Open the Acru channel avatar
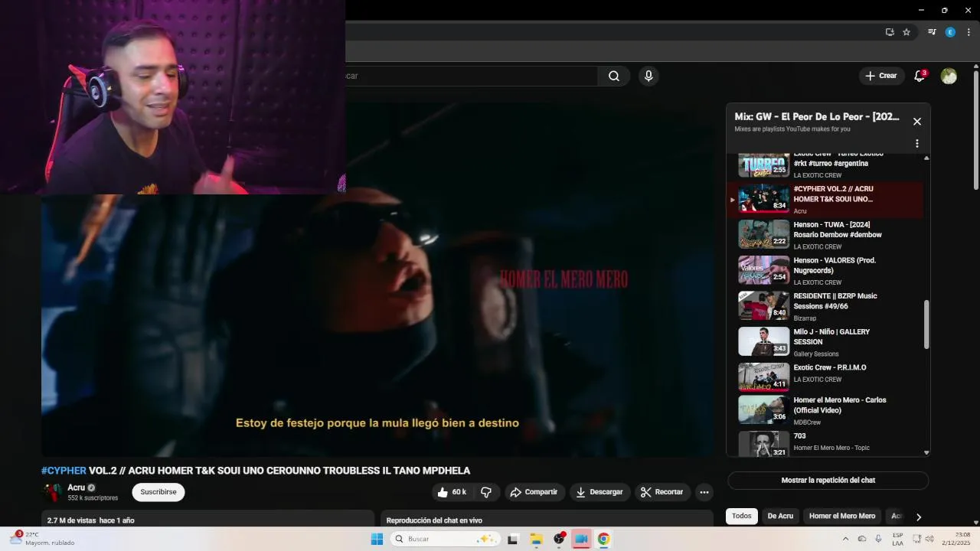 coord(52,492)
